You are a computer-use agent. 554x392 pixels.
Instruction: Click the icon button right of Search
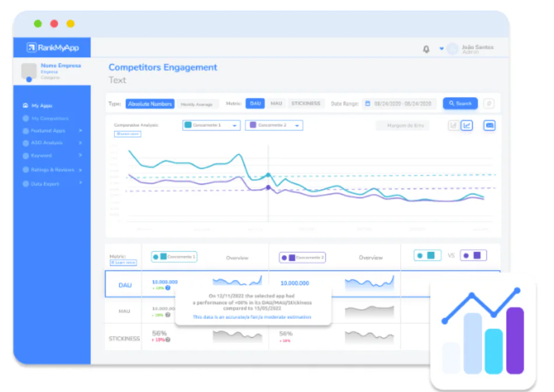[x=489, y=104]
